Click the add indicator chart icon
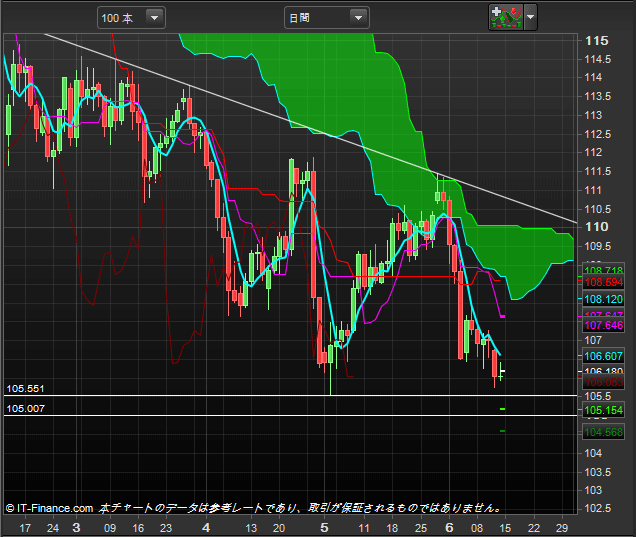 tap(506, 17)
